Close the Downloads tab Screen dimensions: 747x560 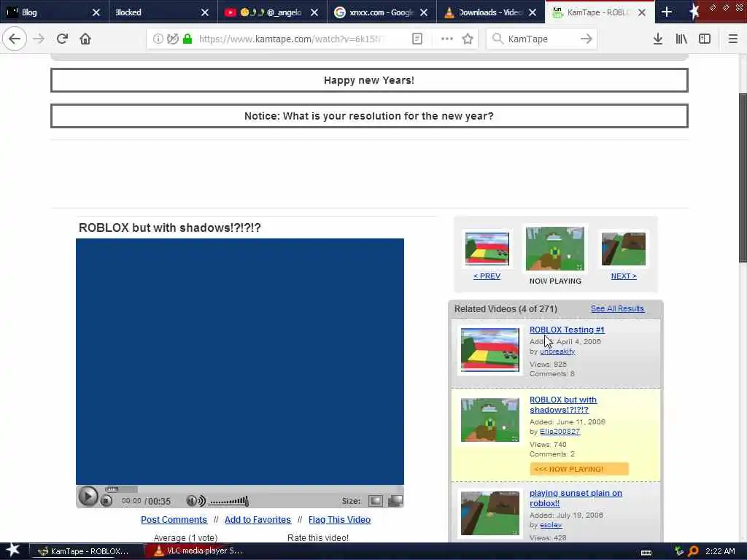(533, 12)
